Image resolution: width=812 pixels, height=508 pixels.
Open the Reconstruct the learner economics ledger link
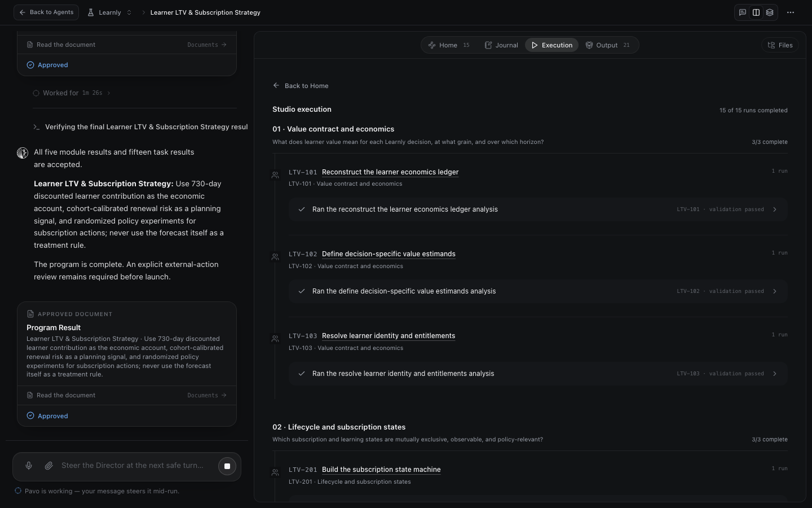tap(390, 172)
